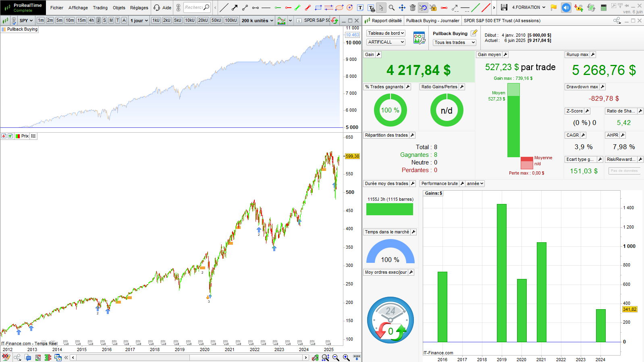
Task: Click the wrench next to Drawdown max
Action: (602, 87)
